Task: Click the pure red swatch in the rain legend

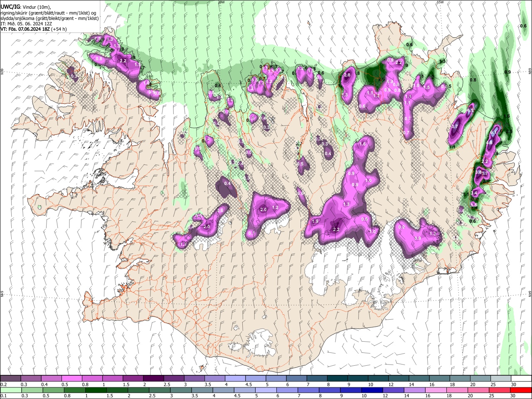Action: point(521,390)
